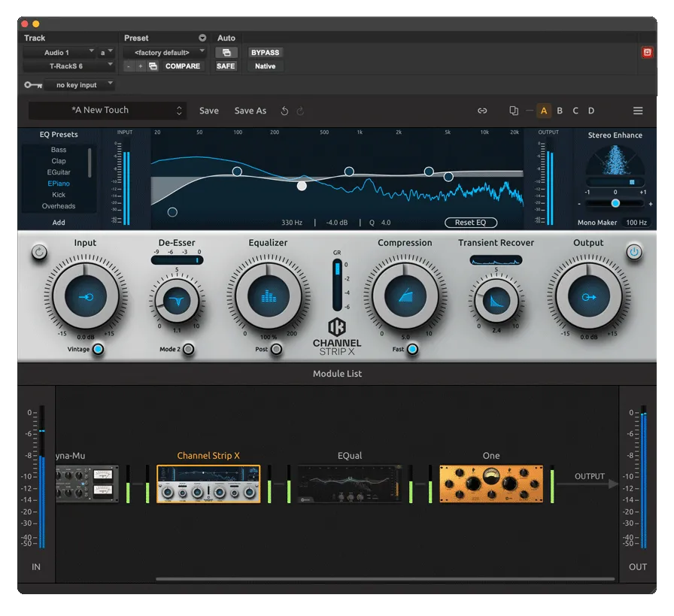Open the factory default preset dropdown
The width and height of the screenshot is (674, 616).
(x=164, y=52)
